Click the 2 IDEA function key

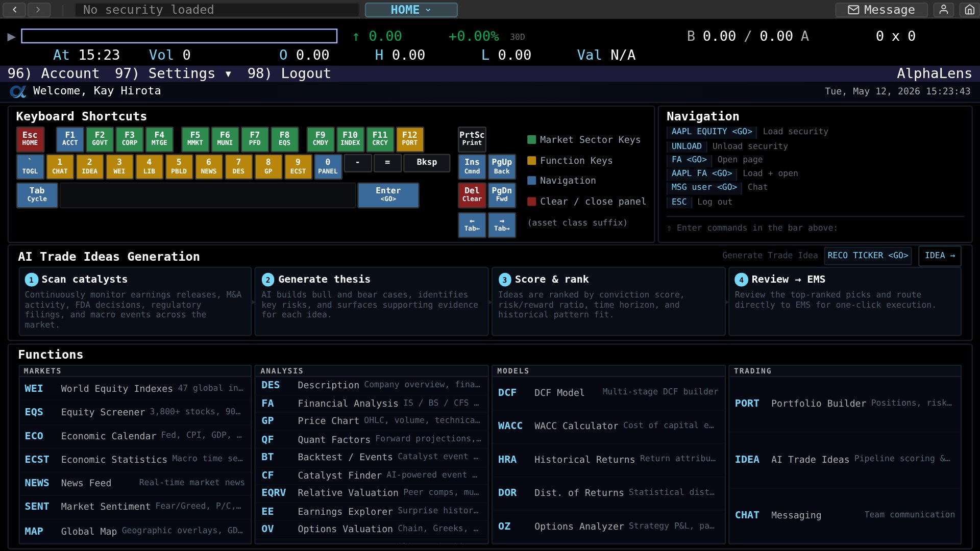click(89, 166)
